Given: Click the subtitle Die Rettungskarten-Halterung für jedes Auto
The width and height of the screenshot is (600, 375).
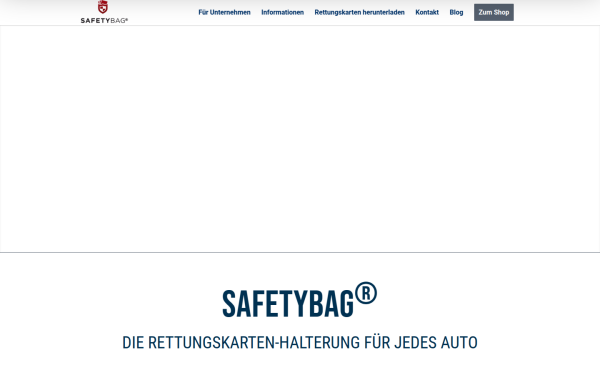Looking at the screenshot, I should coord(300,342).
